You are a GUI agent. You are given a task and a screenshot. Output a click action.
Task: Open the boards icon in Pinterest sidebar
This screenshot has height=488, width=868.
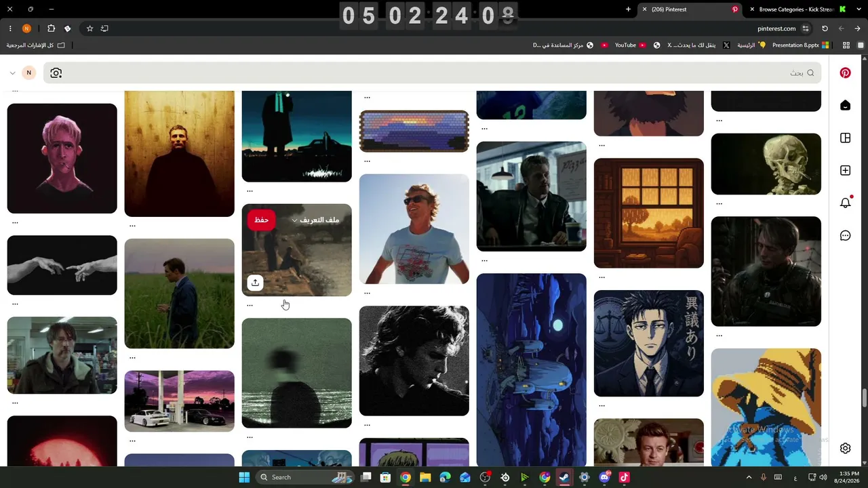coord(845,138)
